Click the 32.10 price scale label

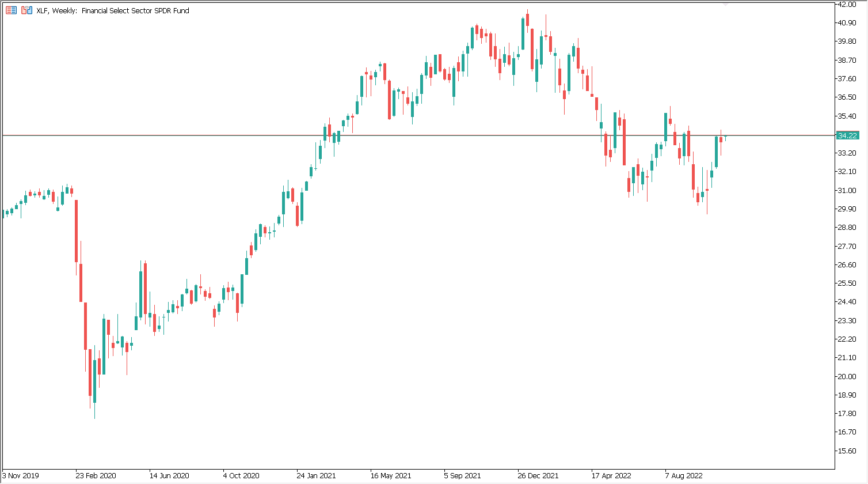coord(847,172)
